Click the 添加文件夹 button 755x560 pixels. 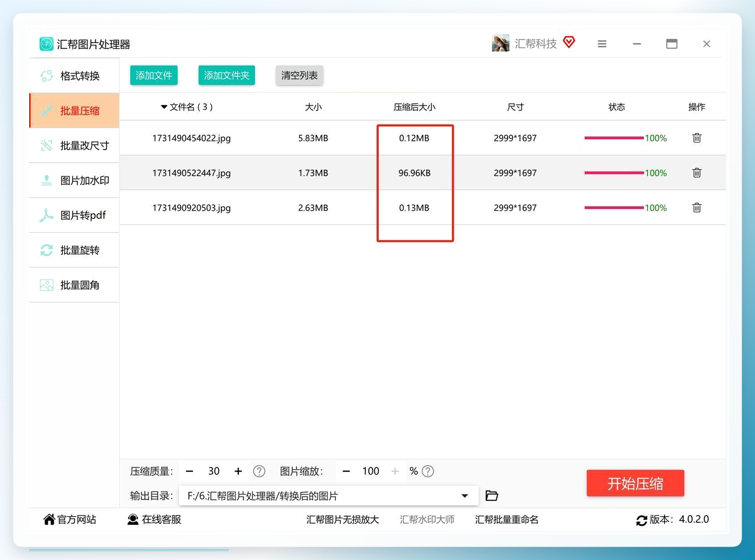227,75
